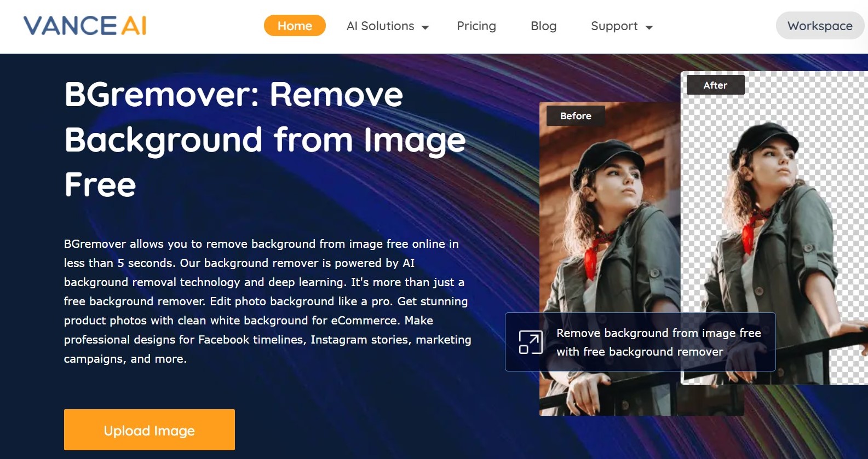Expand the Support dropdown arrow
Screen dimensions: 868x459
tap(649, 27)
